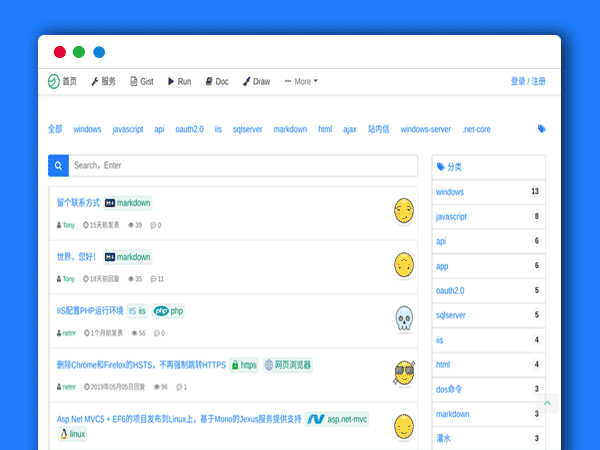600x450 pixels.
Task: Click the sunglasses avatar on HSTS post
Action: pos(404,373)
